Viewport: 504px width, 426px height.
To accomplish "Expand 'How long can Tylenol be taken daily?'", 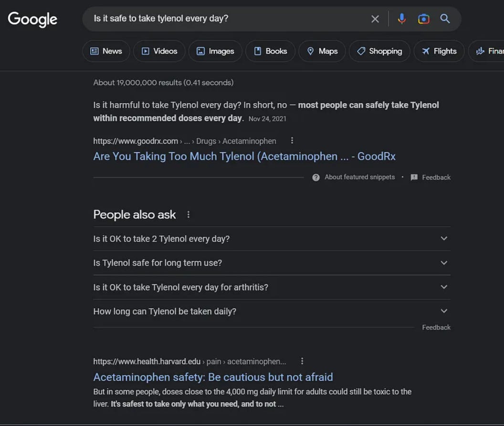I will [272, 312].
